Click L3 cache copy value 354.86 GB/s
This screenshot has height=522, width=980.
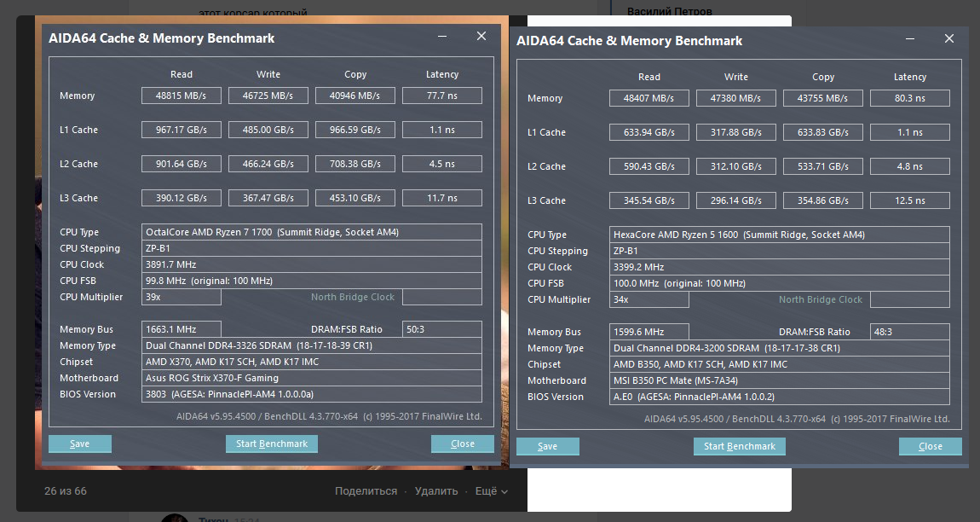[x=822, y=200]
